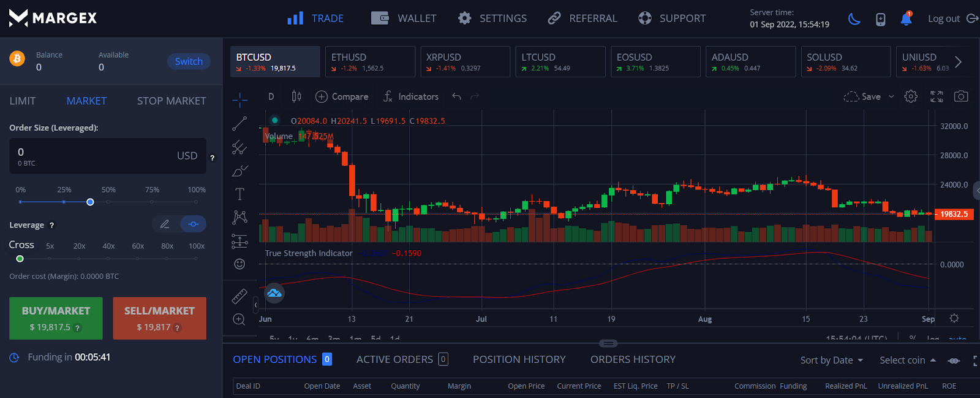Open the Indicators list

point(411,96)
